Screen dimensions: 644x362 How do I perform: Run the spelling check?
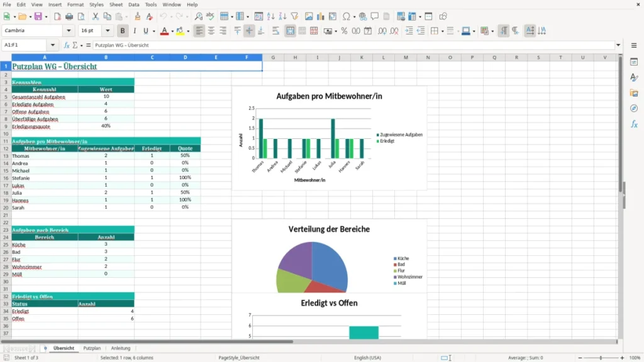[x=210, y=16]
